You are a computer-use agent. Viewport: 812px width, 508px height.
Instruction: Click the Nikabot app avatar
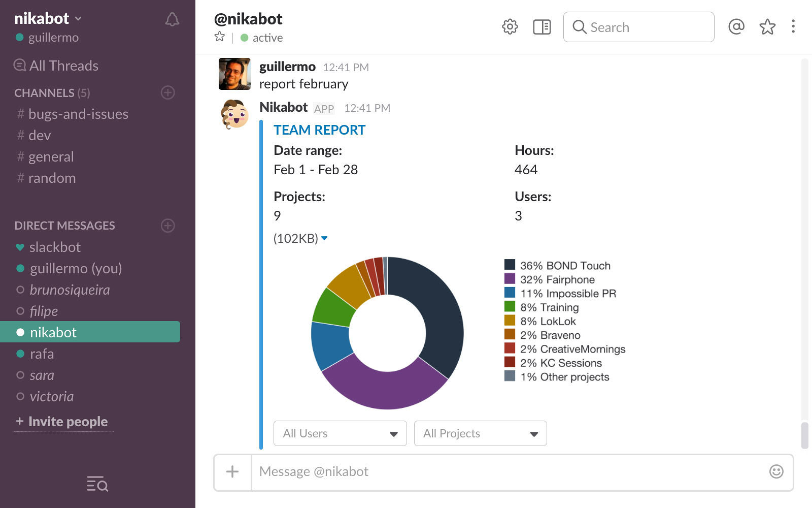tap(234, 114)
